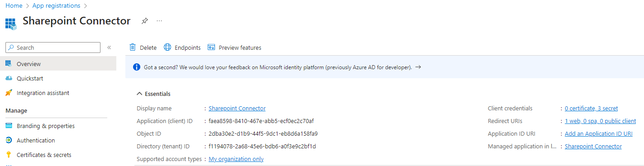Click the Redirect URIs label

[505, 121]
